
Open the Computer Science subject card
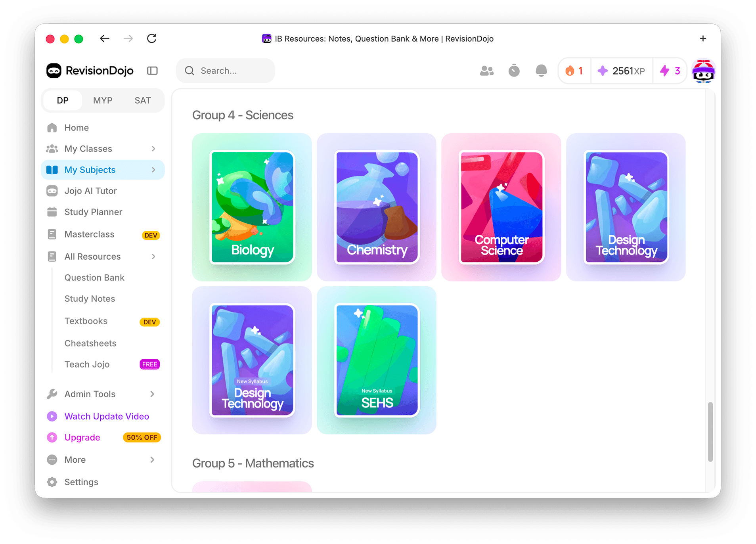(501, 207)
